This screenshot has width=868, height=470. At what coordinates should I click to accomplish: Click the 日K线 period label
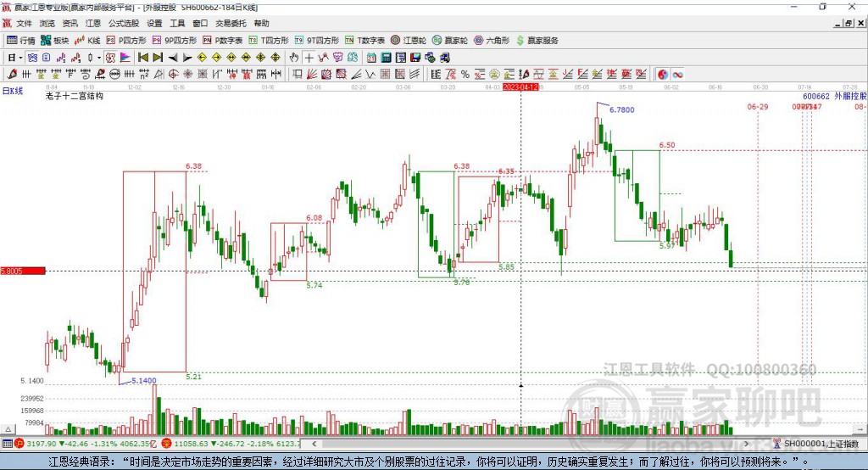[13, 91]
